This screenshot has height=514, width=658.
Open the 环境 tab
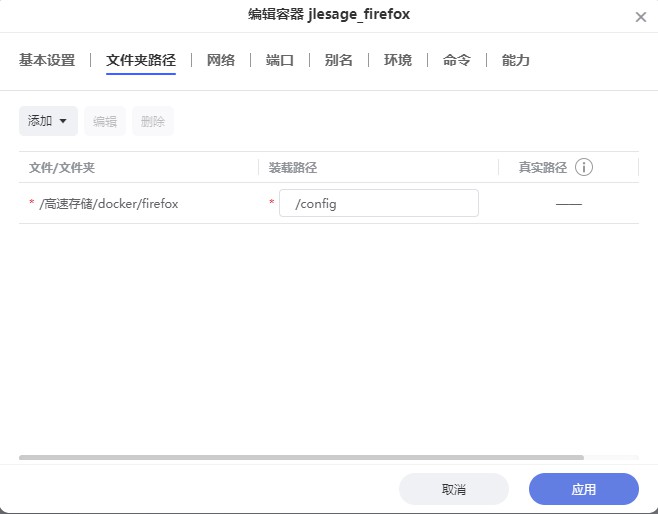[x=398, y=60]
